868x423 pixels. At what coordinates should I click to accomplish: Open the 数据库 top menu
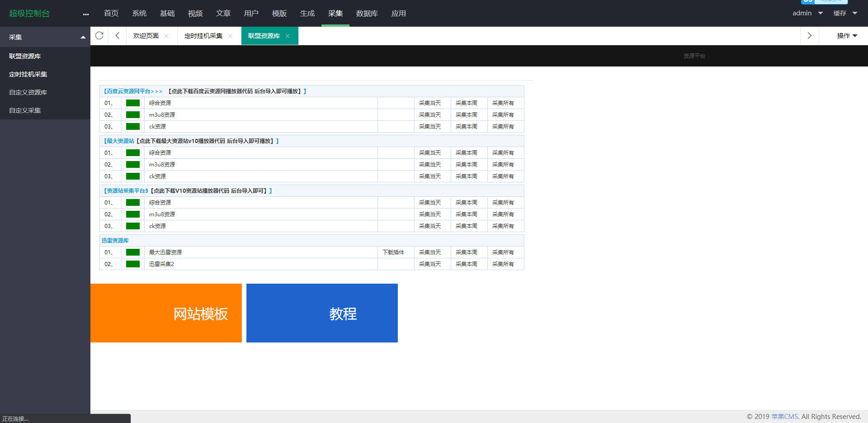tap(367, 14)
